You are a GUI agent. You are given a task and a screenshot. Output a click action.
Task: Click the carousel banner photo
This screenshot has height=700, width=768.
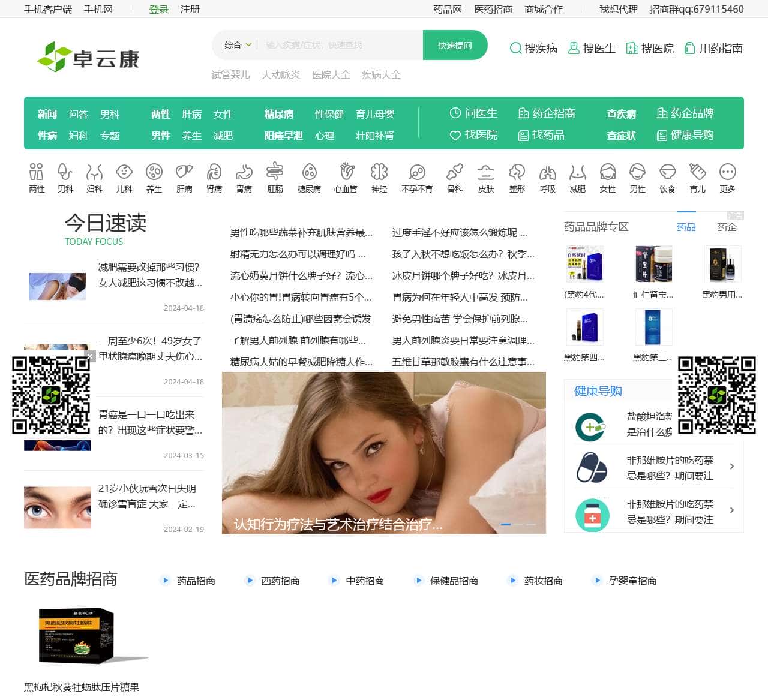pyautogui.click(x=384, y=453)
